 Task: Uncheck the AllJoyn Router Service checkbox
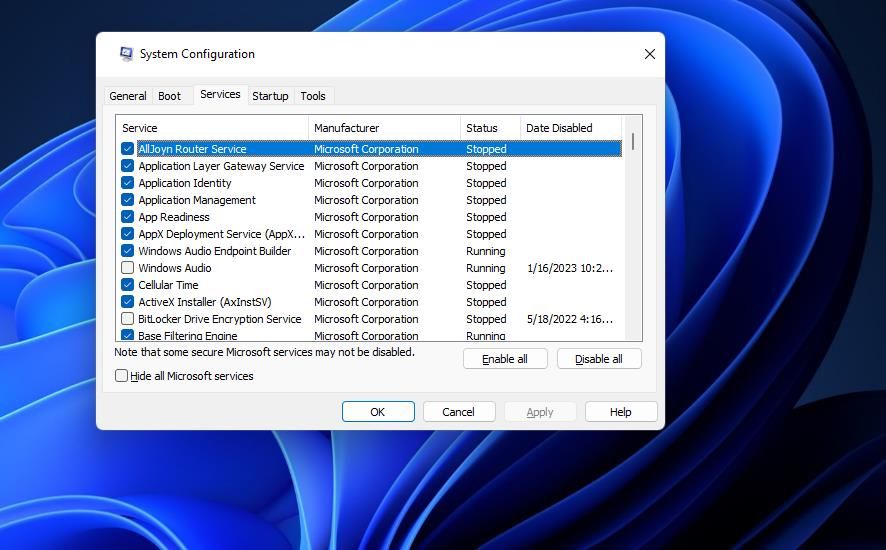coord(127,149)
